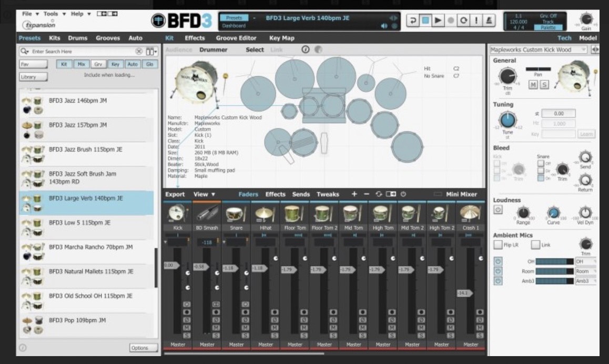Viewport: 609px width, 364px height.
Task: Click the General section M mute button
Action: (x=533, y=85)
